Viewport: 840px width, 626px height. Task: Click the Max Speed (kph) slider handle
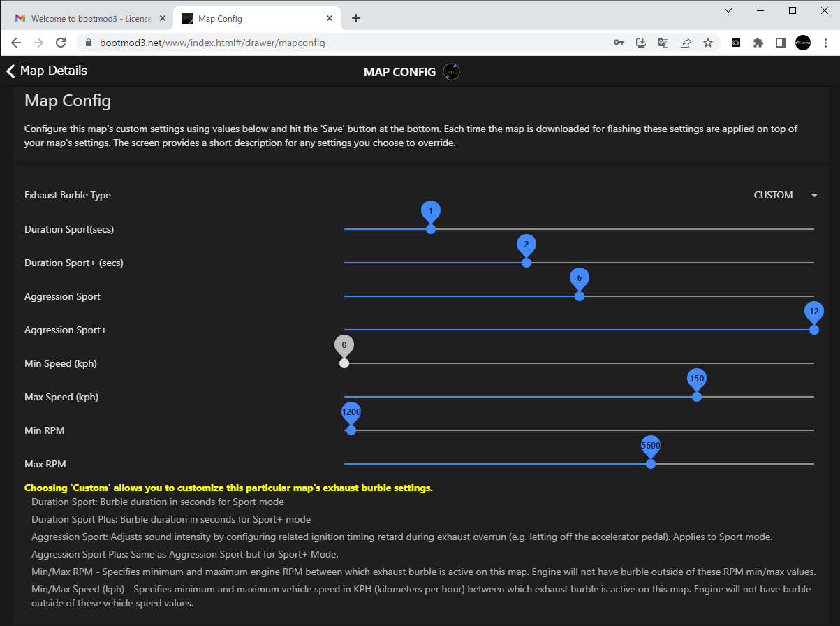pos(697,396)
